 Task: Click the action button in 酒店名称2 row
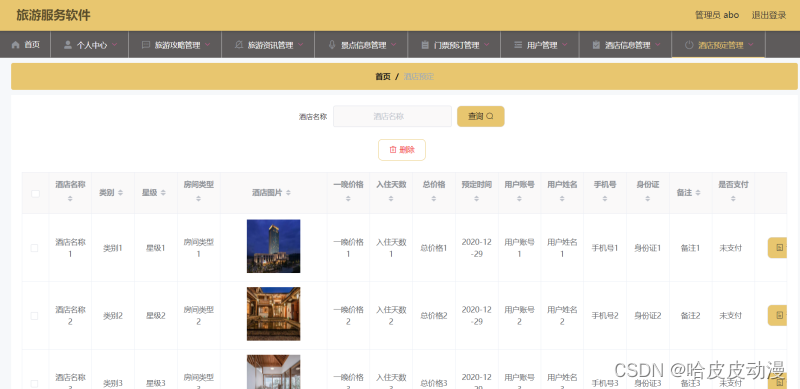tap(777, 315)
